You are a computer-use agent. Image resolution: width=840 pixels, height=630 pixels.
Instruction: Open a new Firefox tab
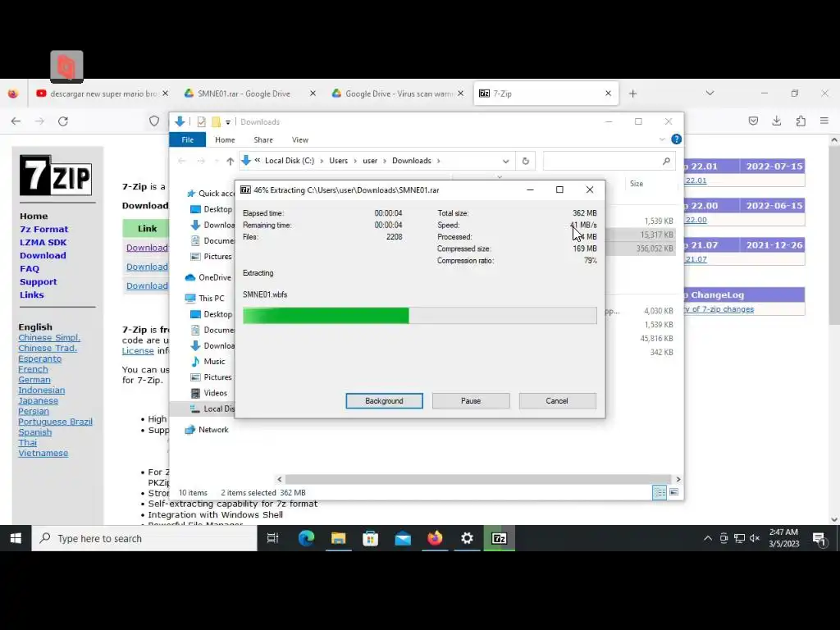632,94
